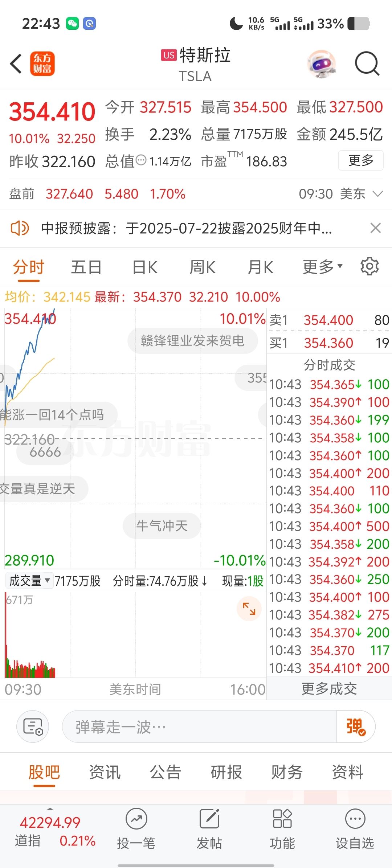Open the 财务 tab
This screenshot has height=868, width=392.
coord(287,772)
